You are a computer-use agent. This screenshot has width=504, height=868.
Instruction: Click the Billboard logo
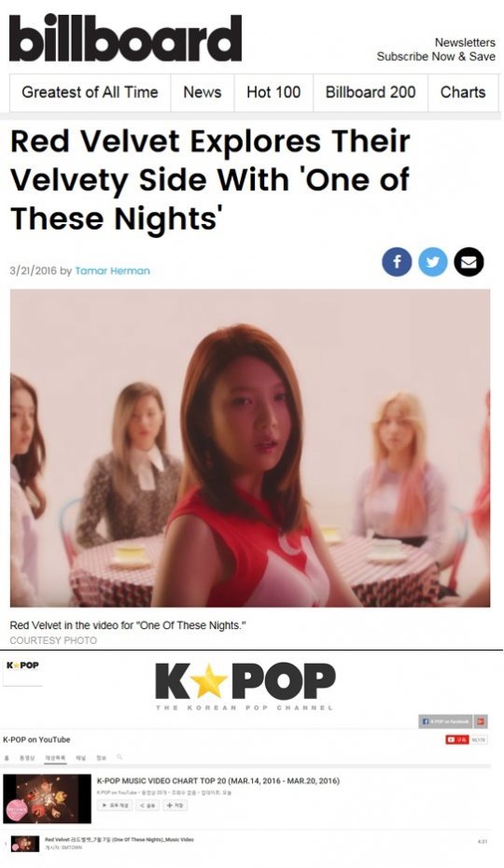(125, 37)
